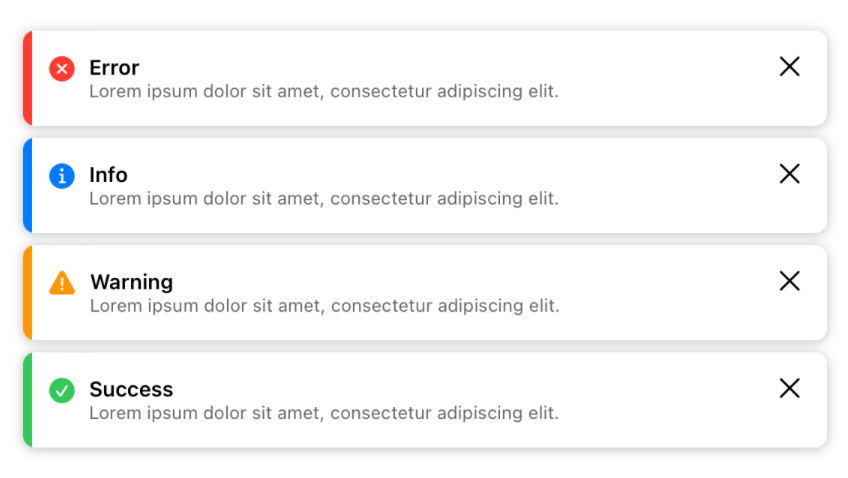Click the red error X circle icon
Viewport: 848px width, 478px height.
(x=62, y=69)
